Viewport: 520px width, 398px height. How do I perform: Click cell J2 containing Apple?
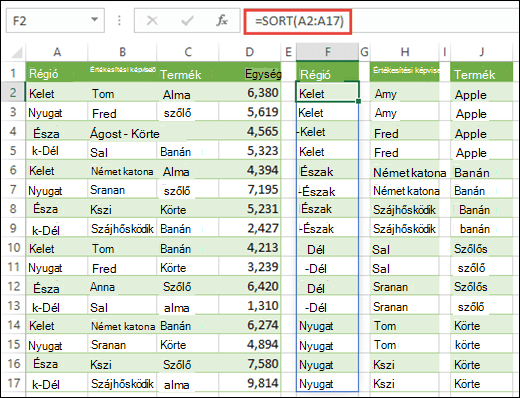[x=481, y=92]
